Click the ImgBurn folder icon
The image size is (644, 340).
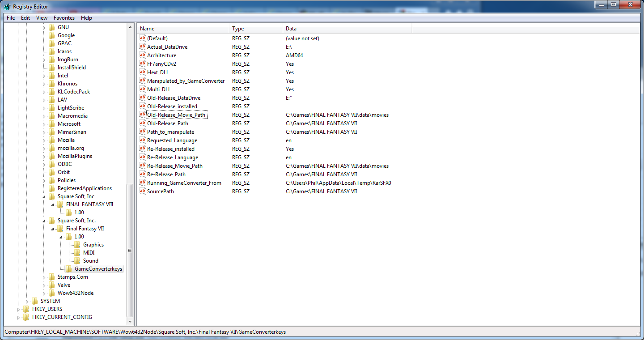coord(52,59)
